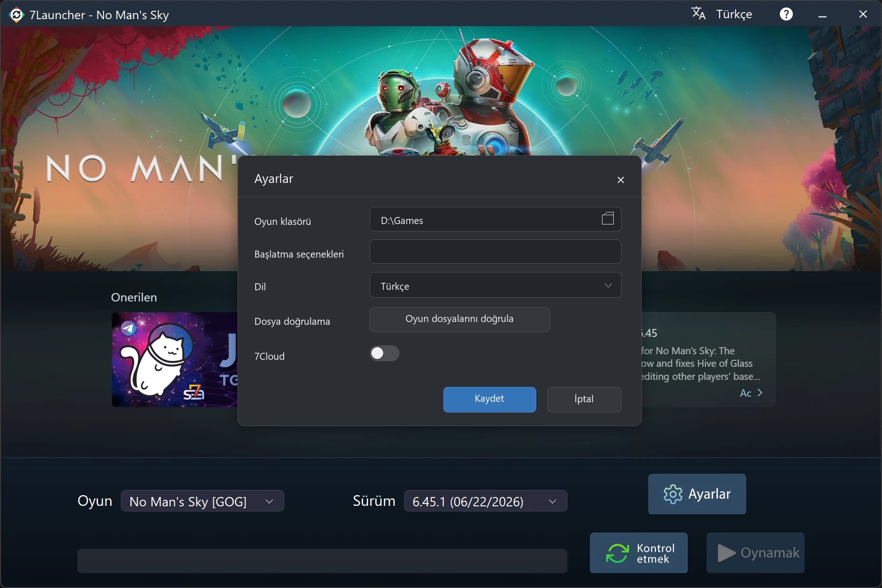Open the help question mark icon

point(786,14)
